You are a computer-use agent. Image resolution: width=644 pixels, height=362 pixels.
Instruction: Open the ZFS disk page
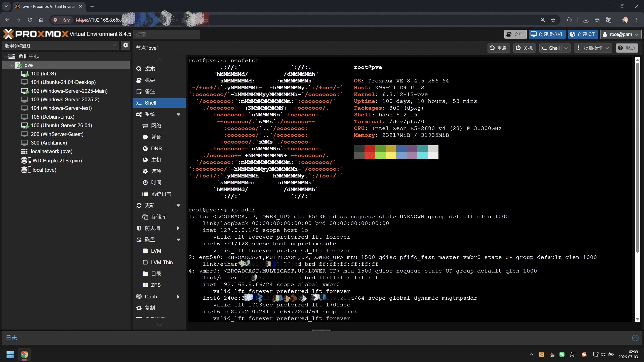[x=159, y=285]
